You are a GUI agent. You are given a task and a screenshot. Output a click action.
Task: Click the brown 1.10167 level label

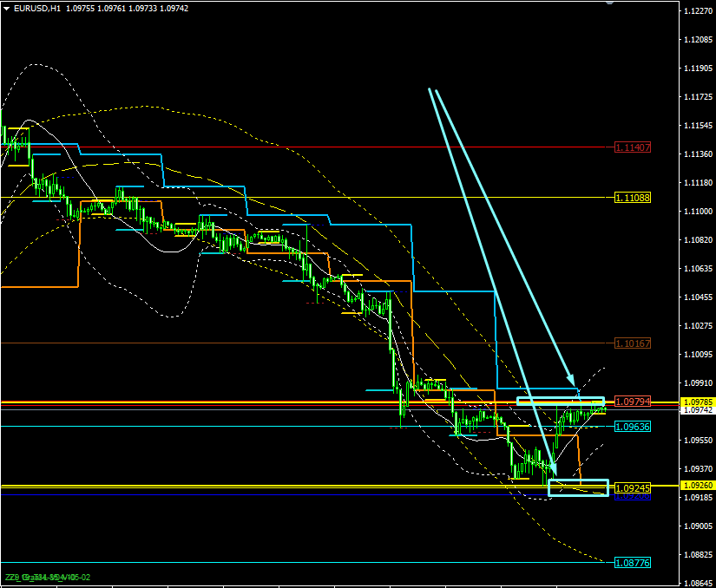[x=633, y=343]
